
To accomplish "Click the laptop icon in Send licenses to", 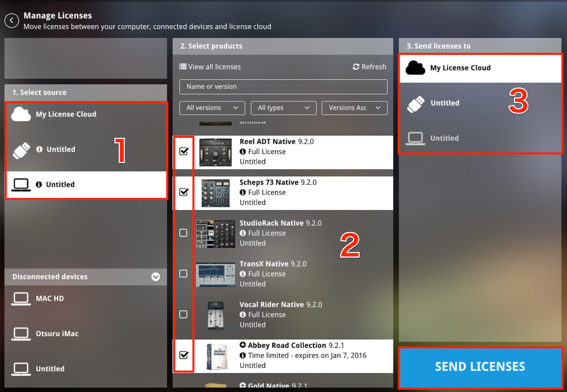I will [x=415, y=138].
